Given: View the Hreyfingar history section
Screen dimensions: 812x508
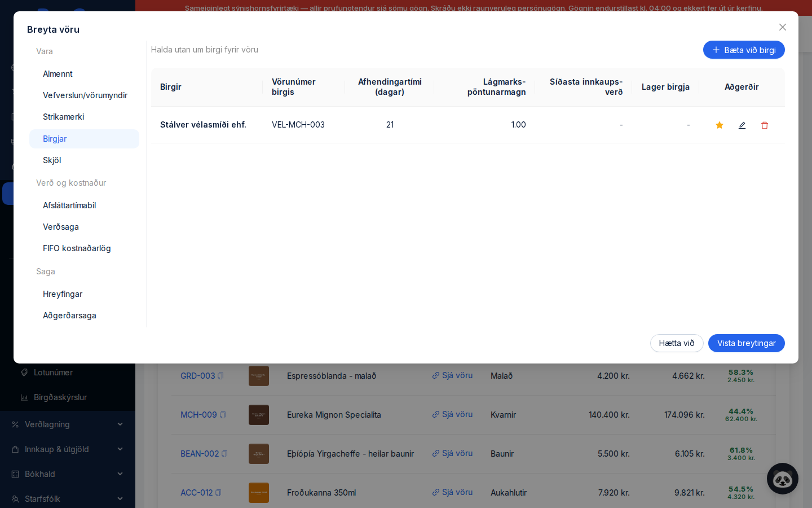Looking at the screenshot, I should click(x=85, y=294).
